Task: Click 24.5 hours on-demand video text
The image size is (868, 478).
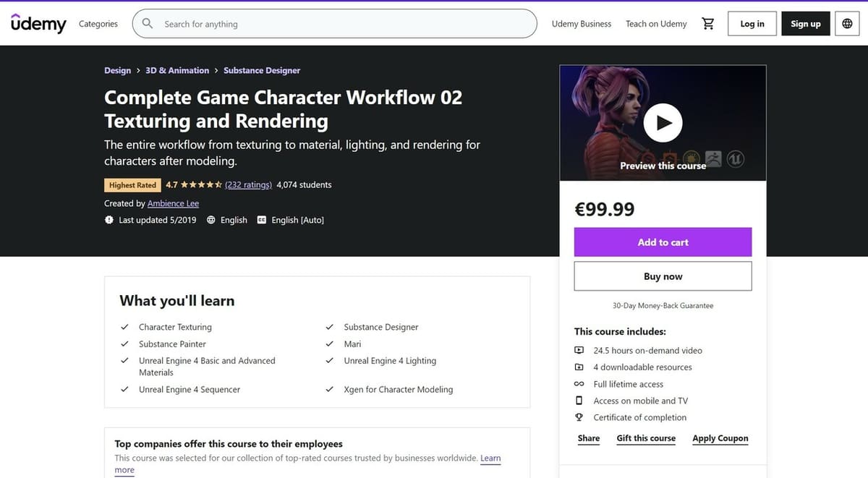Action: (648, 350)
